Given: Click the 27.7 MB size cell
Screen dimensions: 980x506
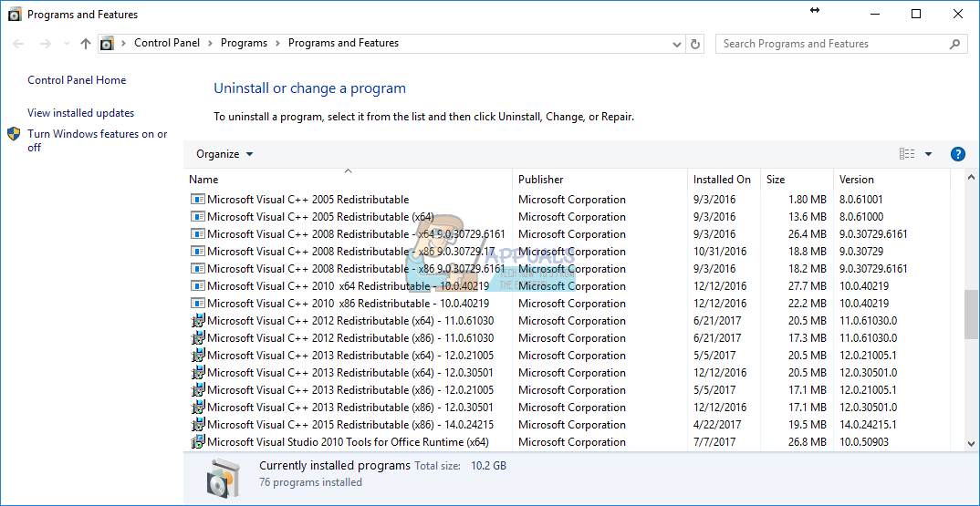Looking at the screenshot, I should (808, 286).
